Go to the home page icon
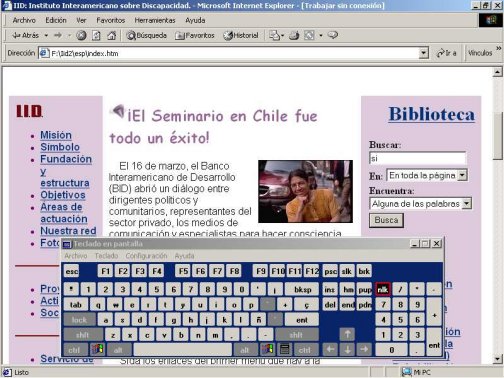Screen dimensions: 504x378 tap(112, 35)
